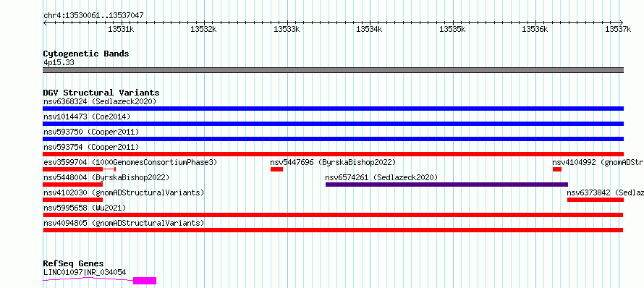Click the RefSeq Genes track title
644x288 pixels.
pos(74,263)
